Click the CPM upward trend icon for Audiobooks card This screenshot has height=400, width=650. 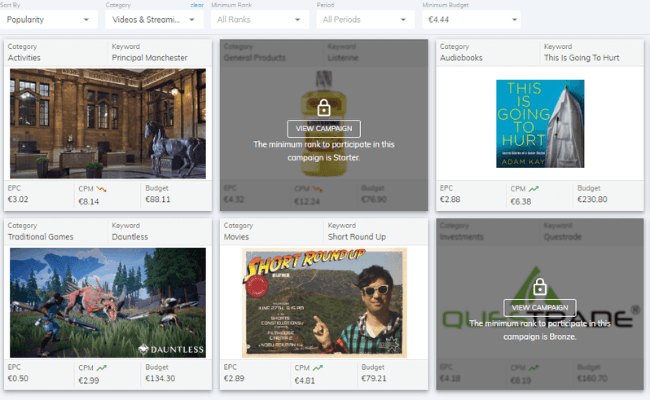pyautogui.click(x=534, y=189)
